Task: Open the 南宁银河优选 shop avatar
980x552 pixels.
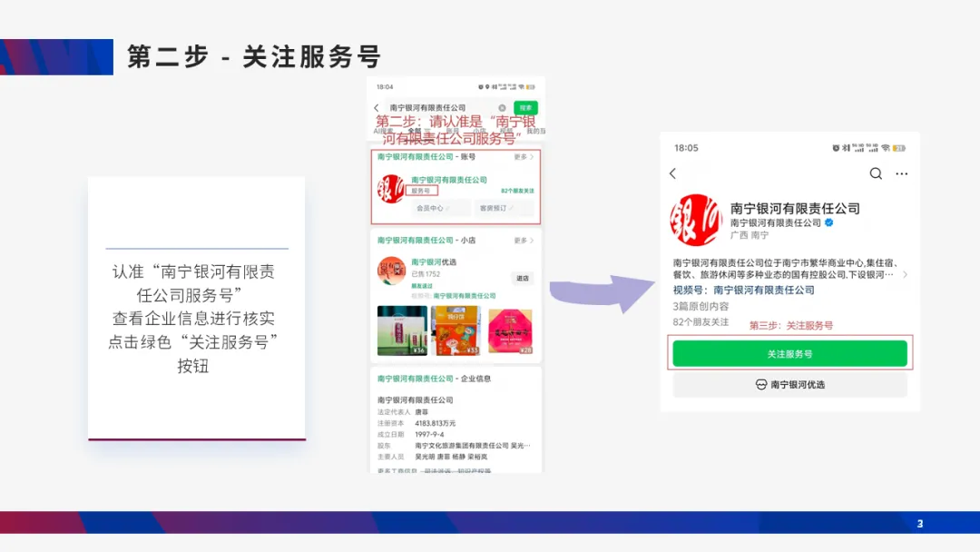Action: pyautogui.click(x=391, y=271)
